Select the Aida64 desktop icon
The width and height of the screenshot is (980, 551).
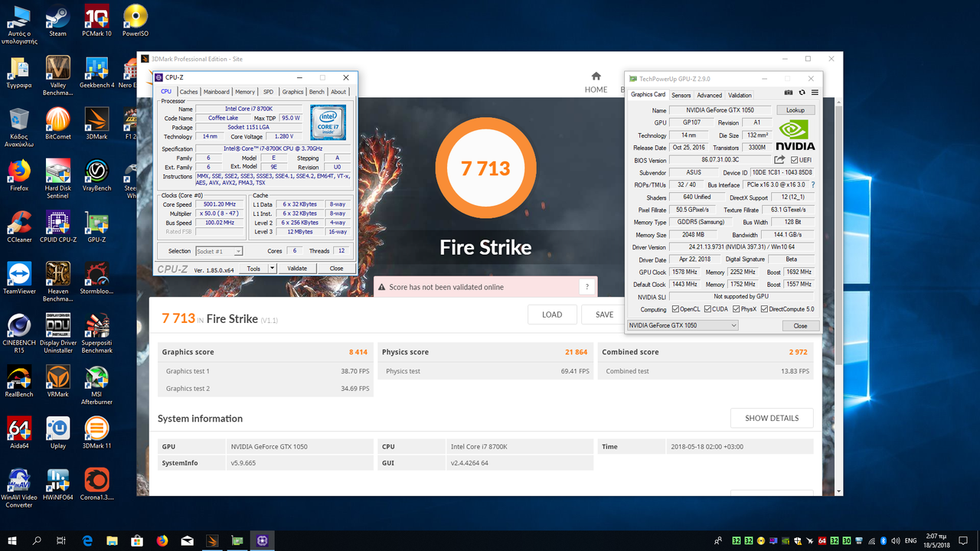coord(18,433)
